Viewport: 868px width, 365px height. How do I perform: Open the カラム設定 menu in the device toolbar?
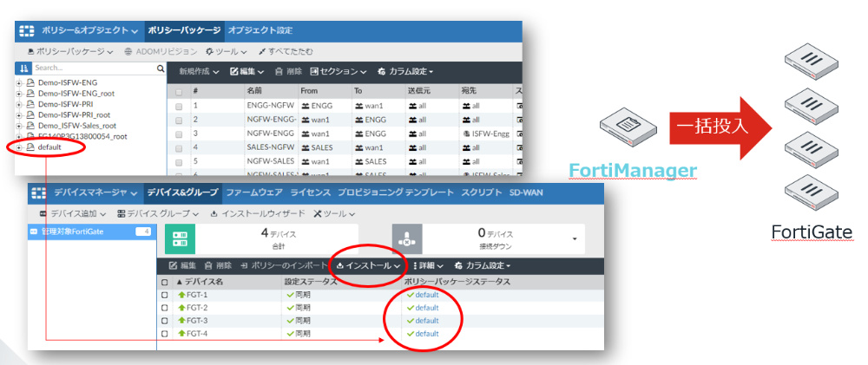[482, 266]
